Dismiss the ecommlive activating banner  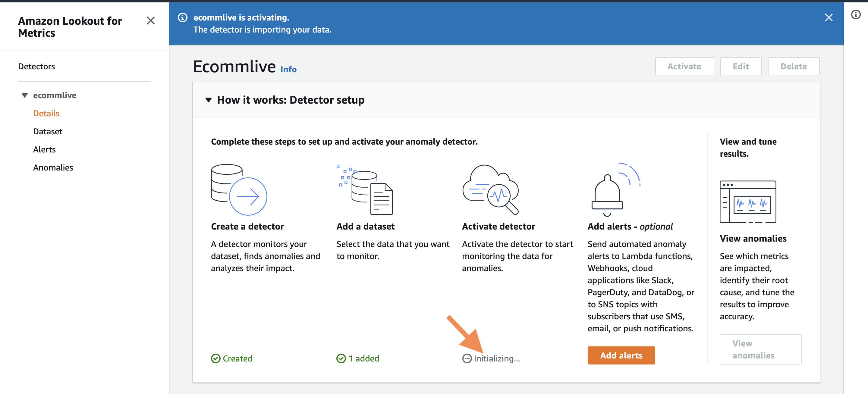pyautogui.click(x=829, y=17)
